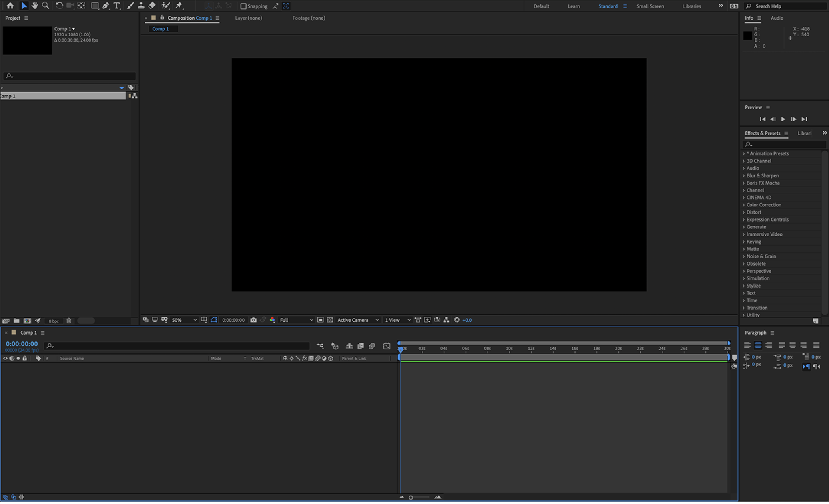The image size is (829, 504).
Task: Switch to the Default workspace
Action: [x=541, y=6]
